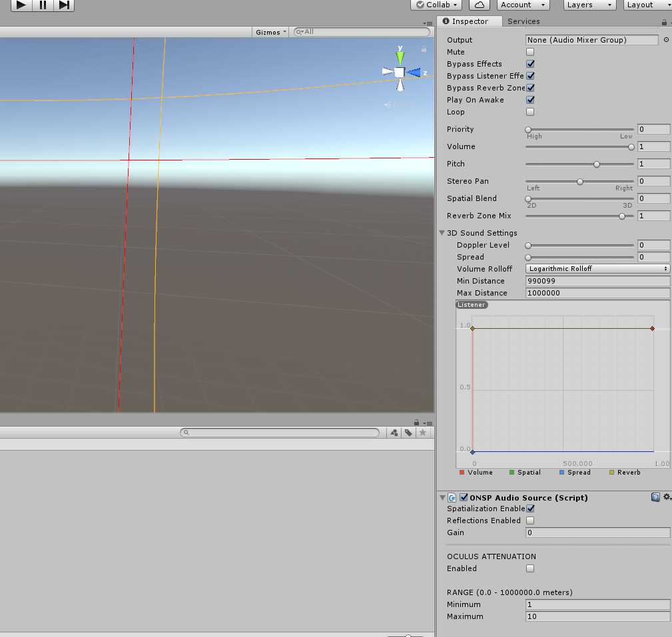Click the search by type icon
Screen dimensions: 672x637
point(394,433)
